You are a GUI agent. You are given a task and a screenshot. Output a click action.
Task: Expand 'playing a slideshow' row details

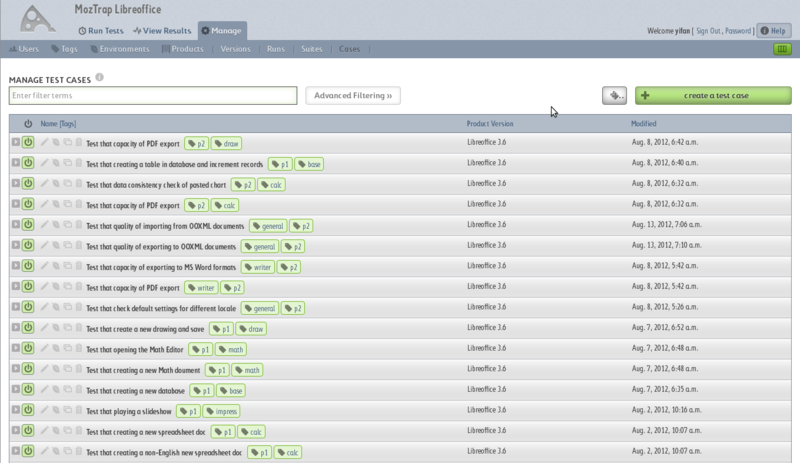pyautogui.click(x=16, y=409)
